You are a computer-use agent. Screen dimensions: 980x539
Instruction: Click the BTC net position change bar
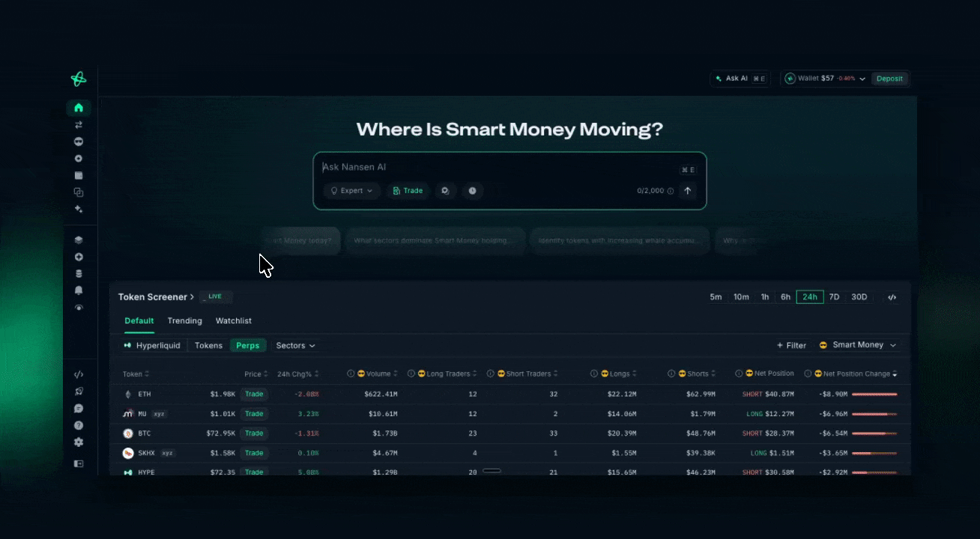[x=874, y=433]
